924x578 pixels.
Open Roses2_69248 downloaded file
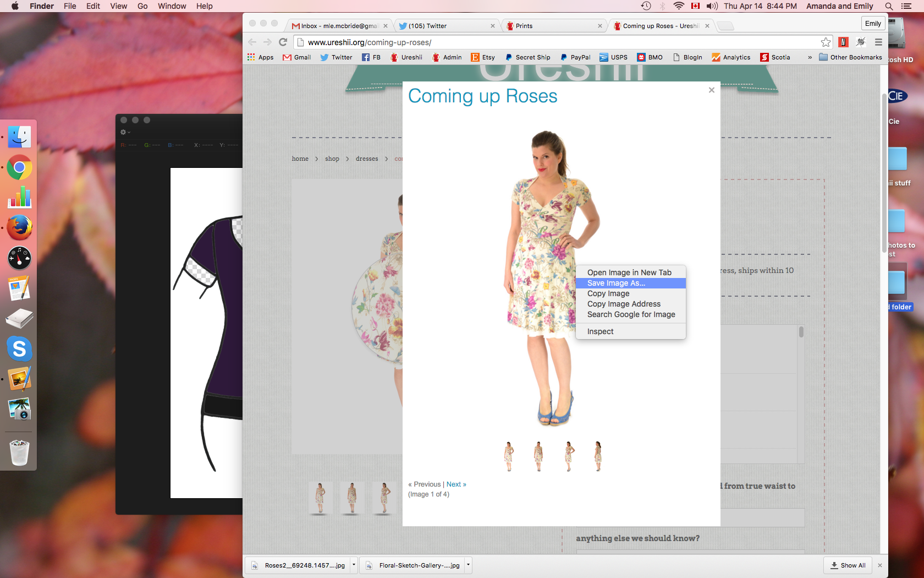(298, 565)
